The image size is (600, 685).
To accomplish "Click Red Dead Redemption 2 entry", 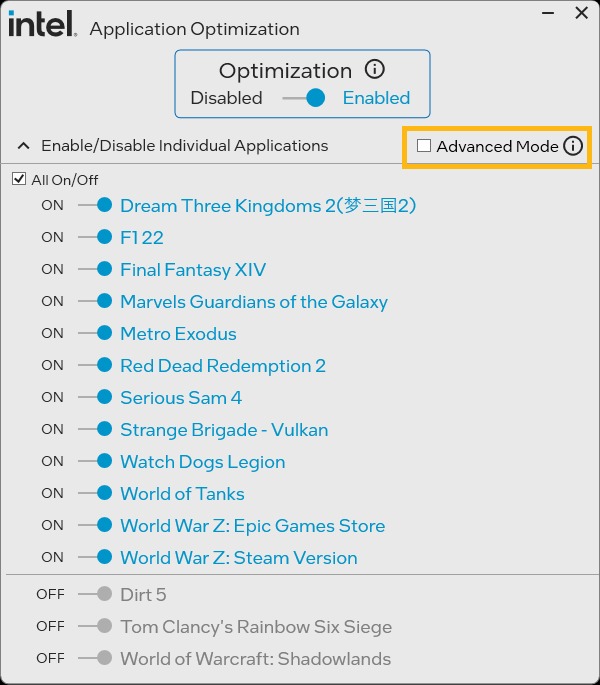I will coord(223,366).
